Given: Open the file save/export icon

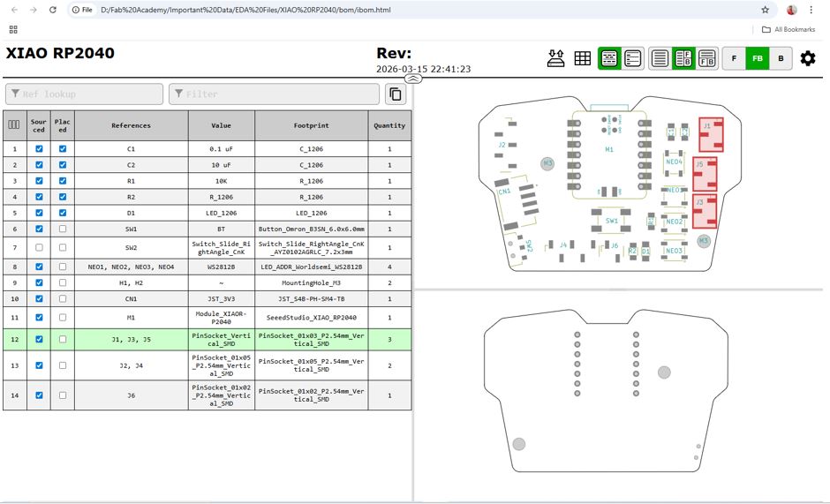Looking at the screenshot, I should pyautogui.click(x=555, y=58).
